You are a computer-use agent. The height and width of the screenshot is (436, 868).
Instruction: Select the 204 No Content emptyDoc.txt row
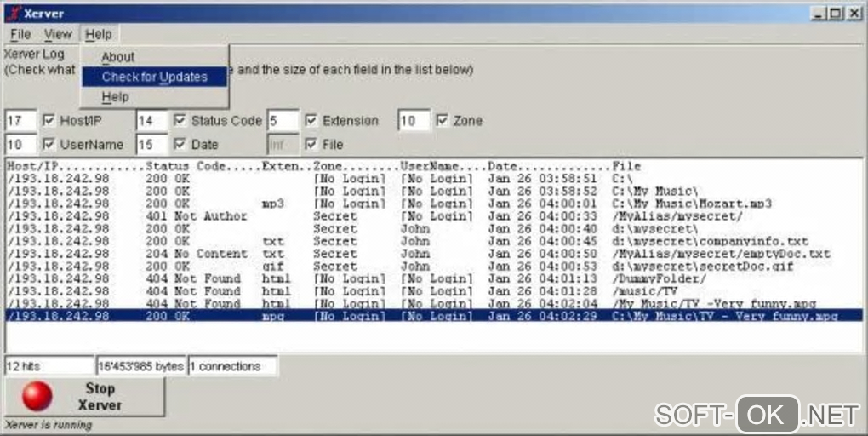434,253
